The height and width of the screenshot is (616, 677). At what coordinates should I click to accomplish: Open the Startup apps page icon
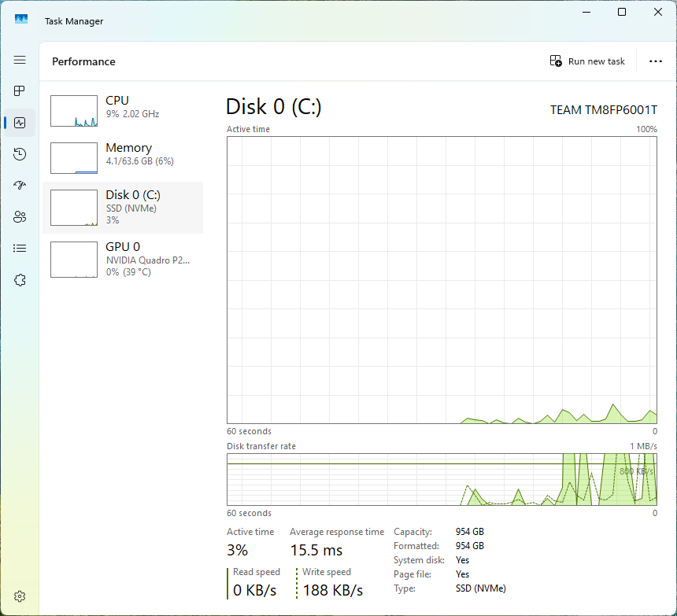(20, 186)
